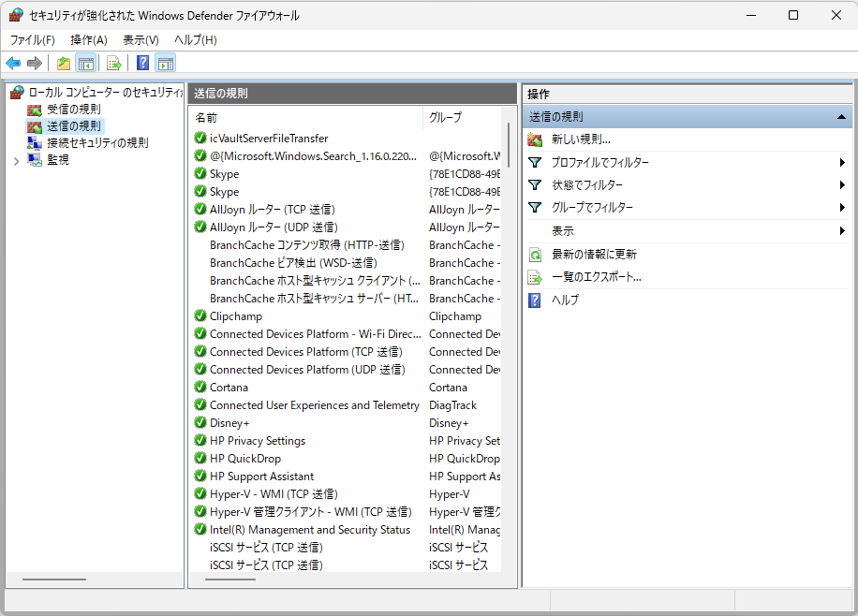The height and width of the screenshot is (616, 858).
Task: Select the 受信の規則 firewall icon in tree
Action: pyautogui.click(x=35, y=110)
